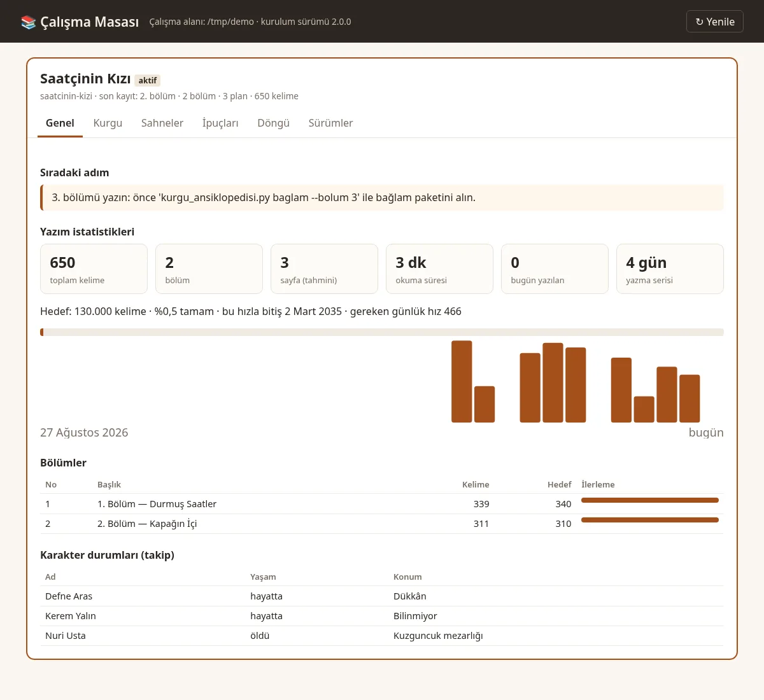Click the 'Kelime' column header
Screen dimensions: 764x700
[x=476, y=484]
